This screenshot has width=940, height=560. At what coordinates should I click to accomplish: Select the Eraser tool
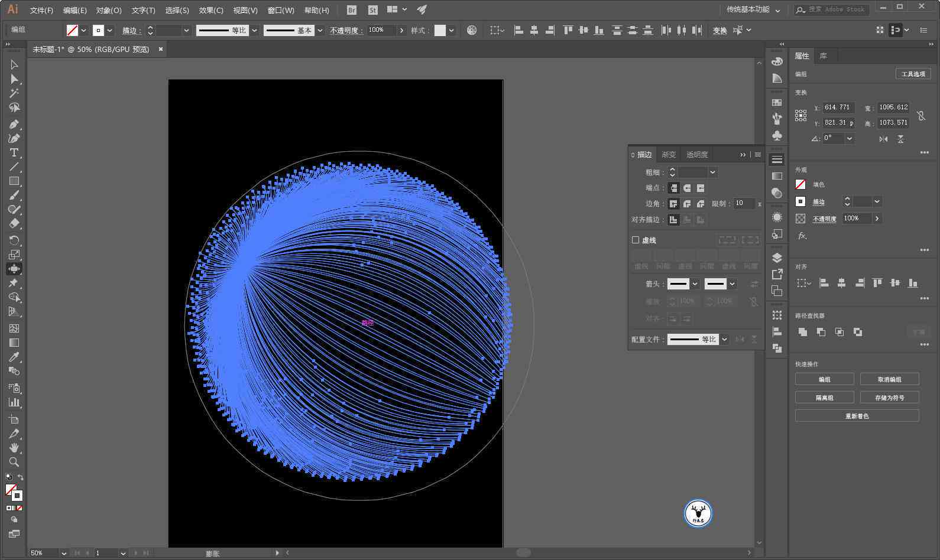coord(14,224)
